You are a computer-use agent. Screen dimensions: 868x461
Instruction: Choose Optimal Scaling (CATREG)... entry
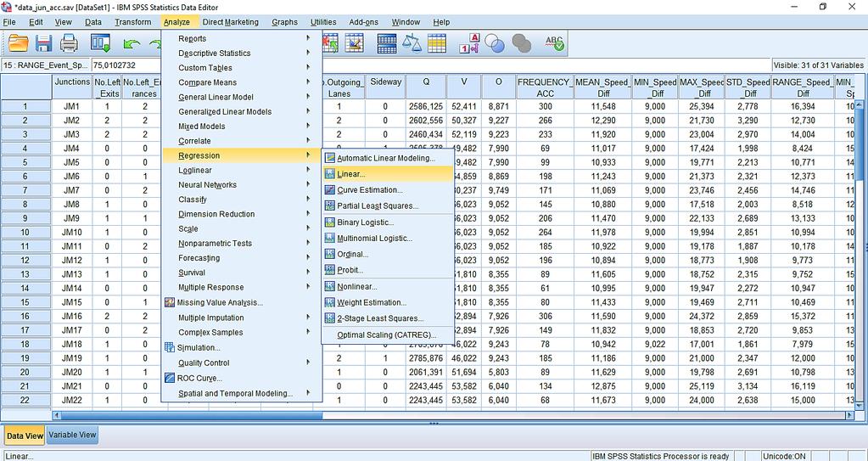[x=388, y=335]
